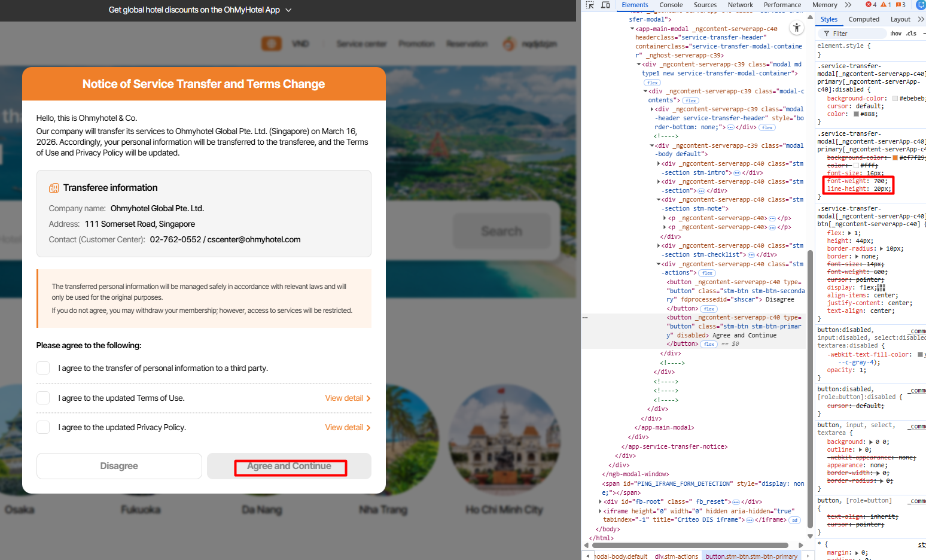Open the Memory tab
Image resolution: width=926 pixels, height=560 pixels.
pyautogui.click(x=825, y=5)
